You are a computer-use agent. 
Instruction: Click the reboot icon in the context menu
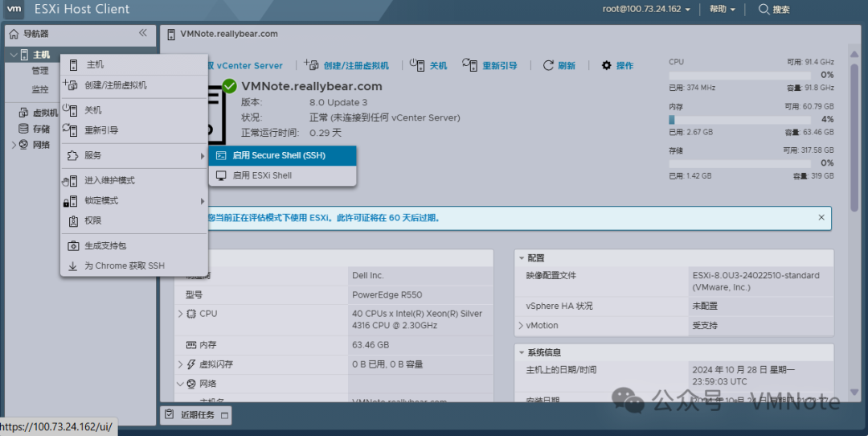click(70, 130)
